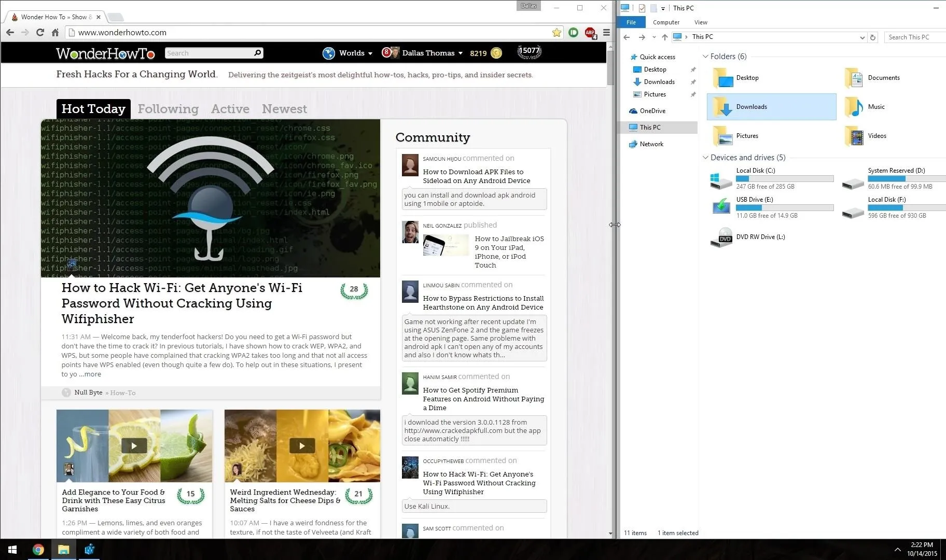
Task: Click the Properties checkmark quick access icon
Action: (x=642, y=8)
